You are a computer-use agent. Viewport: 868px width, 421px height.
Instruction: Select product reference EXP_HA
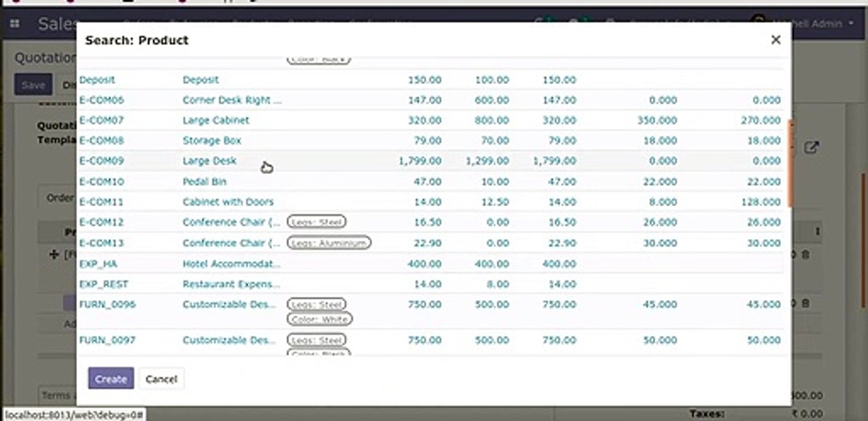click(98, 264)
